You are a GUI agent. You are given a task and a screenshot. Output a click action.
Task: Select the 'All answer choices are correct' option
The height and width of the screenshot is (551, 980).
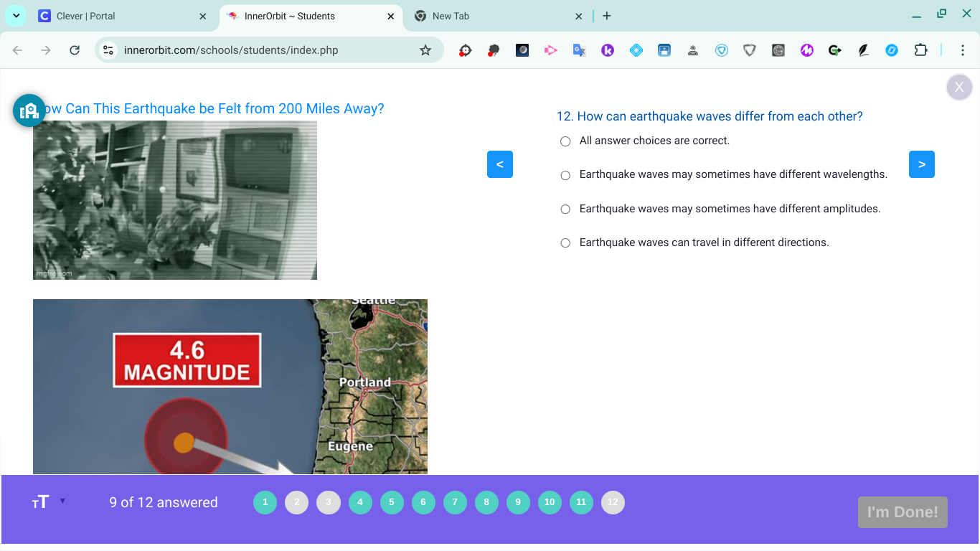(565, 141)
